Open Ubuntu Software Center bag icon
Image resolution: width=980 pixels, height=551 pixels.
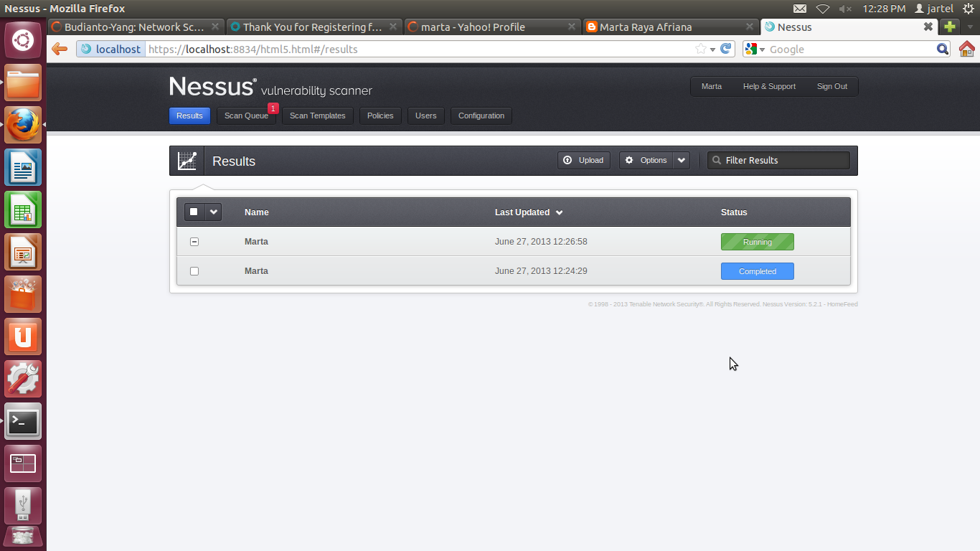pyautogui.click(x=23, y=294)
